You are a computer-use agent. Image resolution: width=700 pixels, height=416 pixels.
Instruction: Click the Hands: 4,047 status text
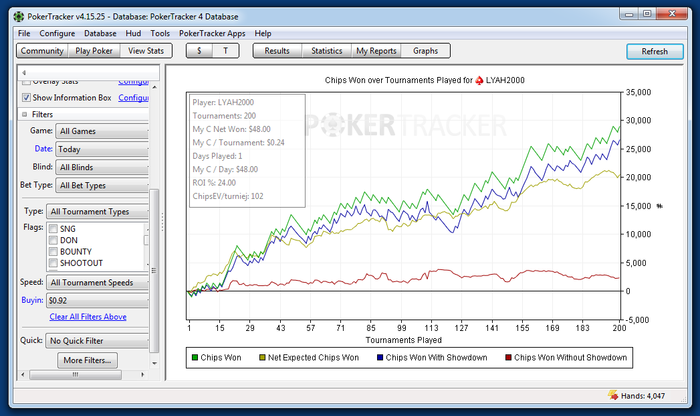pyautogui.click(x=642, y=395)
